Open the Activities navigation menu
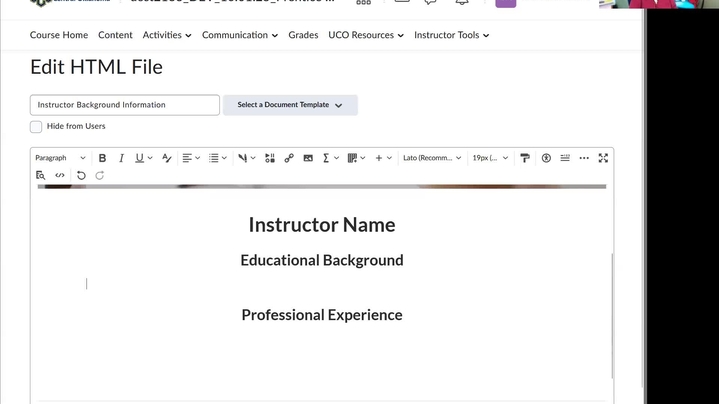 [x=167, y=35]
